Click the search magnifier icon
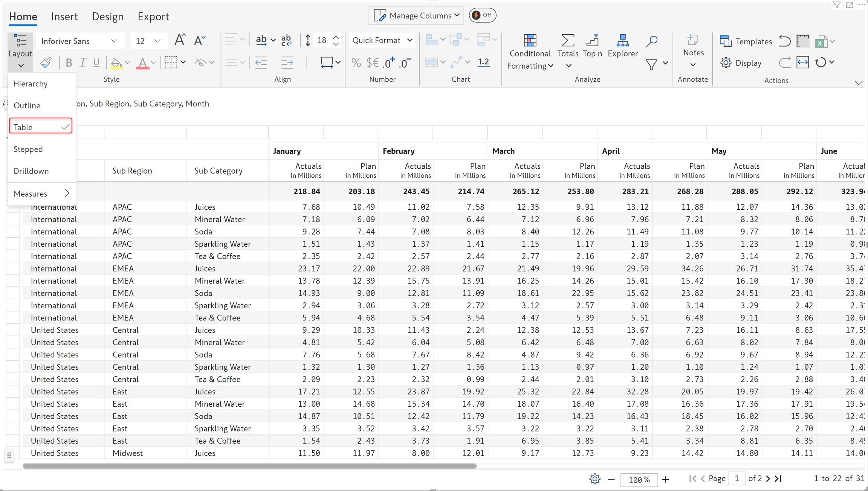 click(x=651, y=41)
